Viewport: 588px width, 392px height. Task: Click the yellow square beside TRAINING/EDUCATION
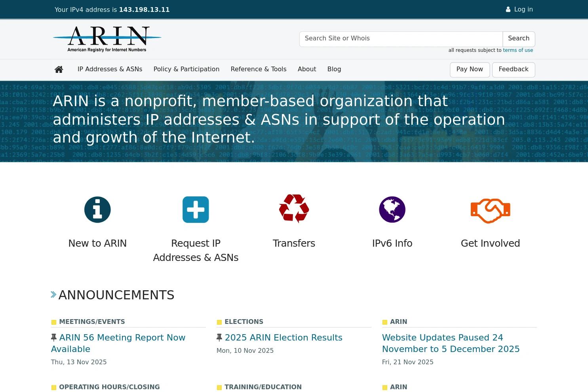point(219,388)
